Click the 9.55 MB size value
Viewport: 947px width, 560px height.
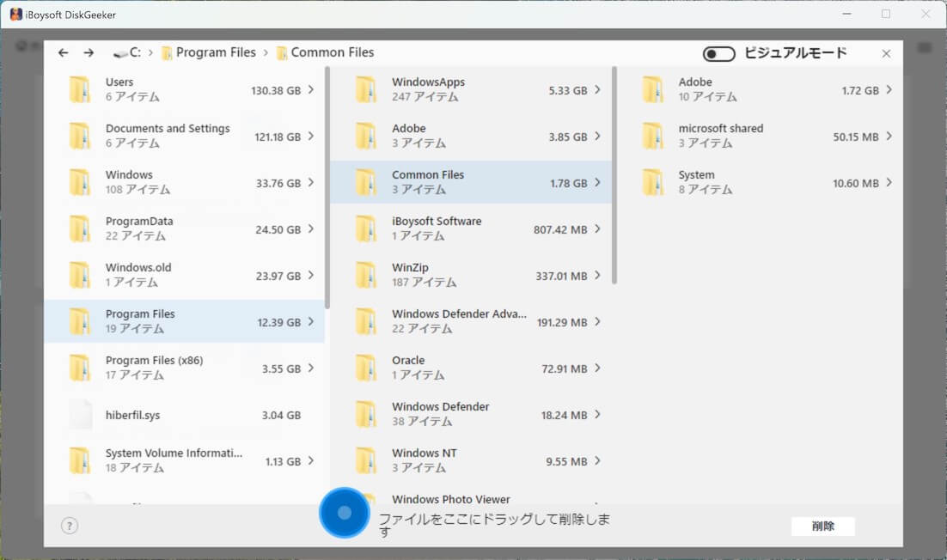[x=566, y=461]
